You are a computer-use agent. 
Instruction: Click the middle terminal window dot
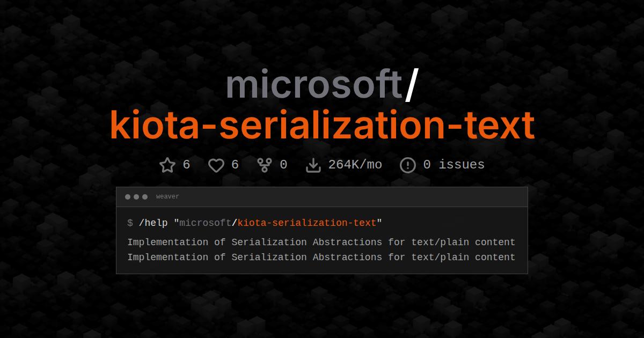point(136,197)
